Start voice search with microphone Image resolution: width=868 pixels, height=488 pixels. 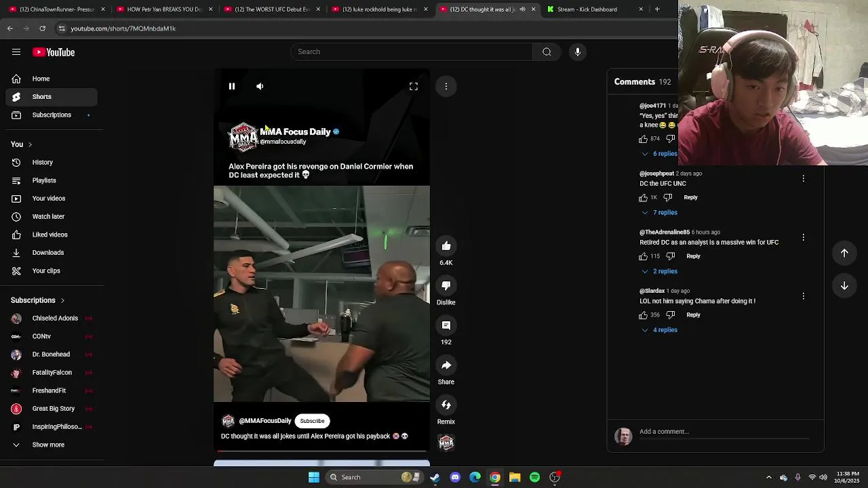pos(578,52)
